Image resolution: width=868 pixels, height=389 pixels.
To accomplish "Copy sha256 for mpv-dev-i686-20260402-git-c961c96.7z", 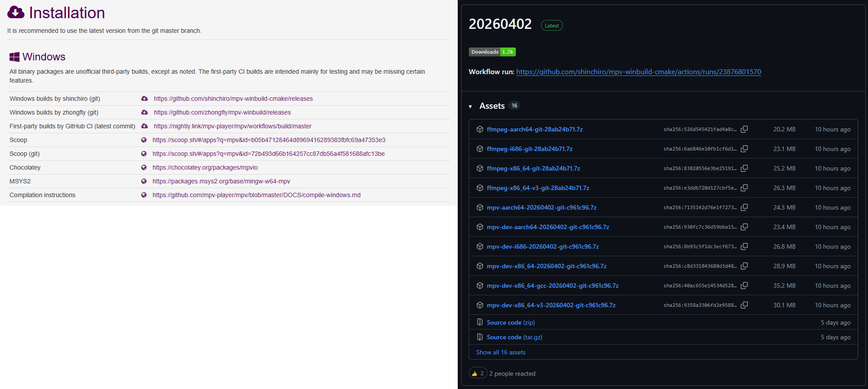I will [744, 246].
